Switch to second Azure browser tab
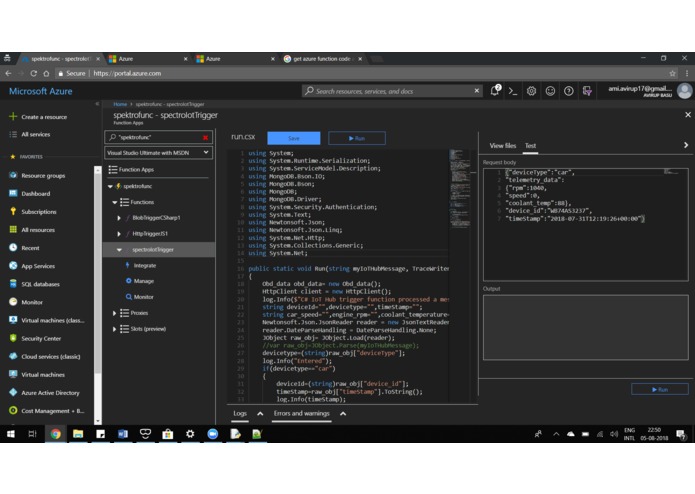695x494 pixels. click(x=235, y=59)
